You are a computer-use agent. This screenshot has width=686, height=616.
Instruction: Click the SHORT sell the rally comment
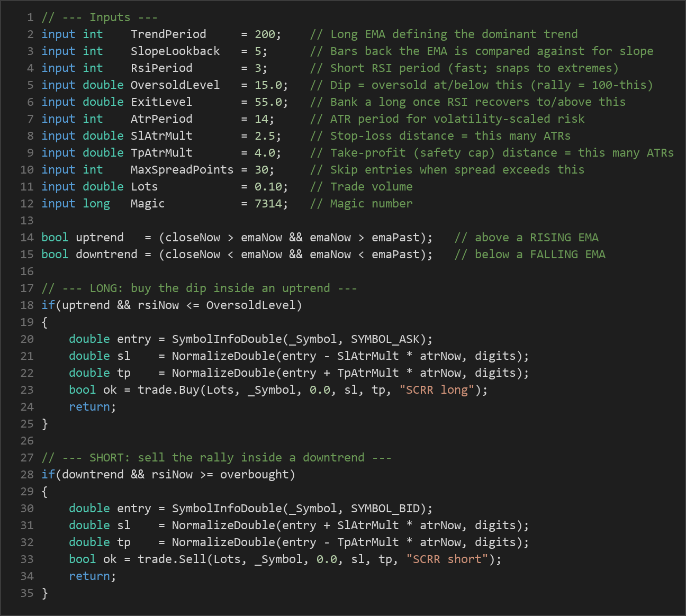(216, 458)
